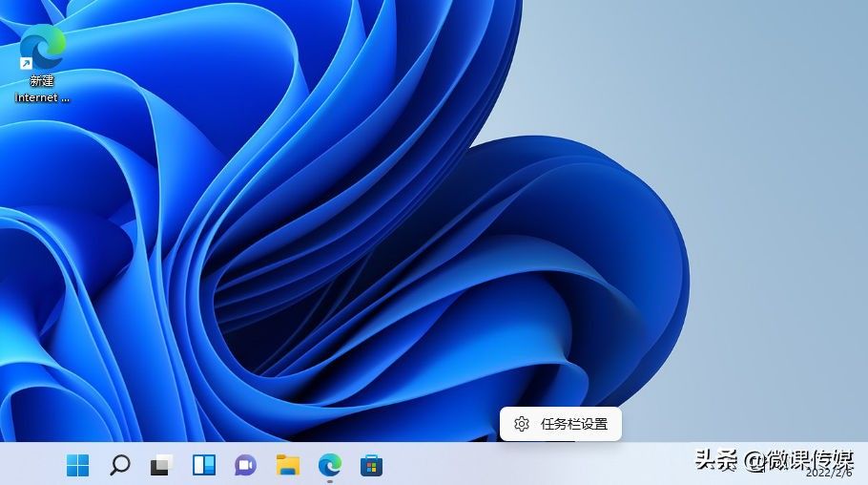Choose 任务栏设置 from context menu

pyautogui.click(x=560, y=424)
